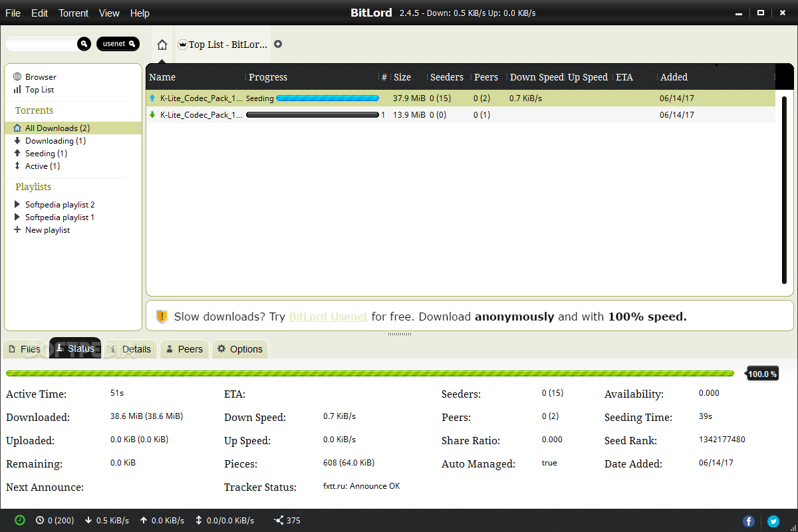Click the green clock status icon

[x=20, y=520]
